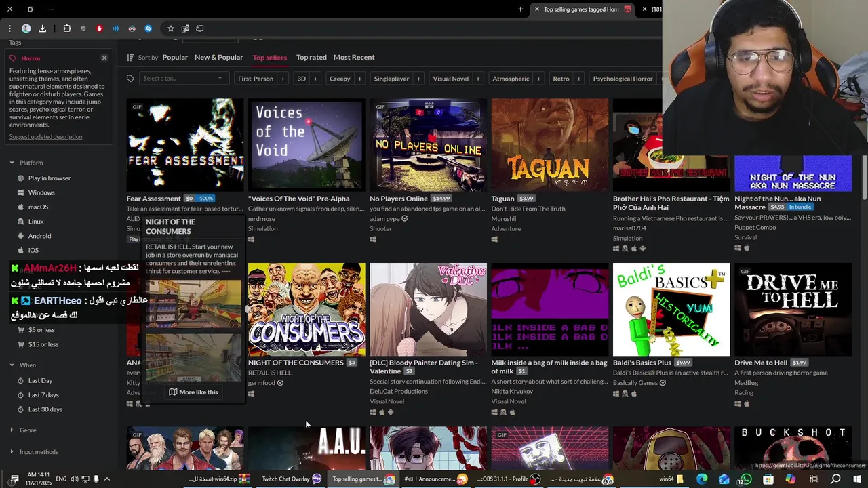
Task: Click the author name germfood
Action: (262, 383)
